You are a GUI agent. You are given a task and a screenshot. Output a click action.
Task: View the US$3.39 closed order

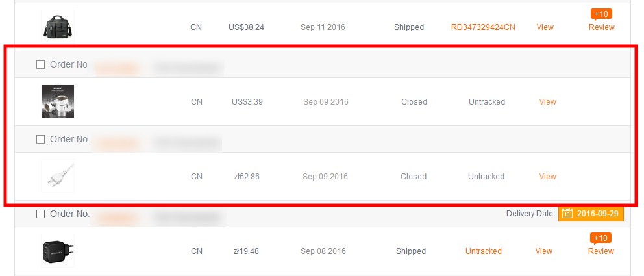547,102
